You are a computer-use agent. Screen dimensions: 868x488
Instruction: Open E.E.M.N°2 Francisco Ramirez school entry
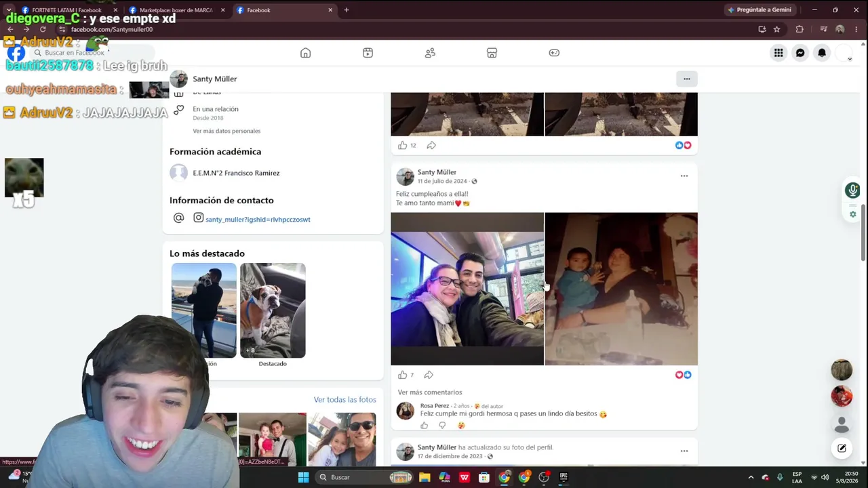click(236, 173)
